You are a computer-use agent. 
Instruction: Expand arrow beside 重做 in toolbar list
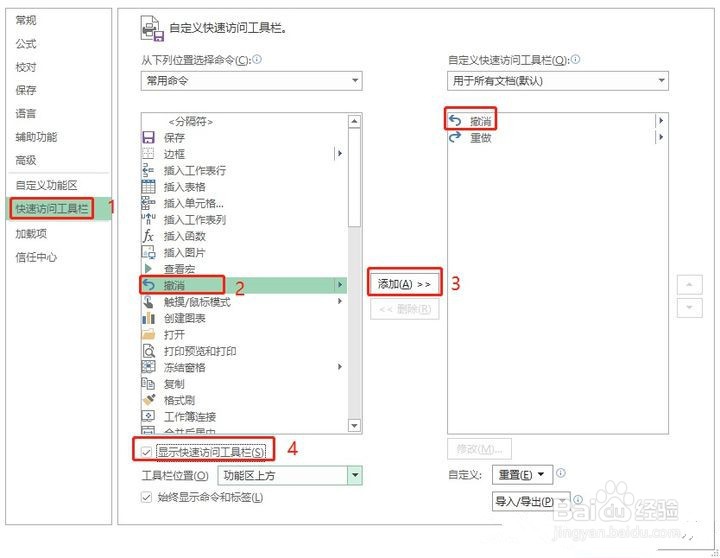[x=661, y=137]
